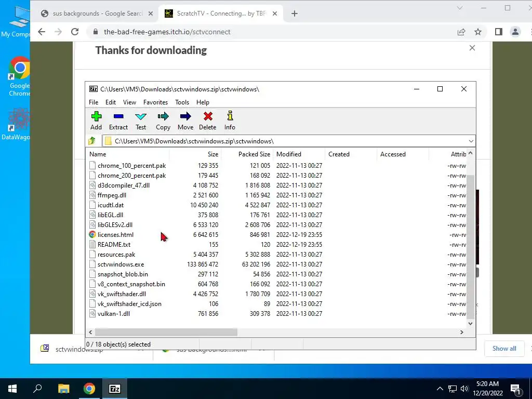Click the 7-Zip taskbar button
This screenshot has width=532, height=399.
[115, 389]
